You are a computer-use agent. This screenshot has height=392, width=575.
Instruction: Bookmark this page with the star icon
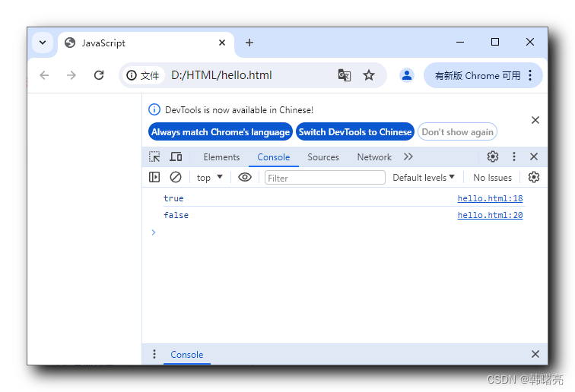[369, 75]
